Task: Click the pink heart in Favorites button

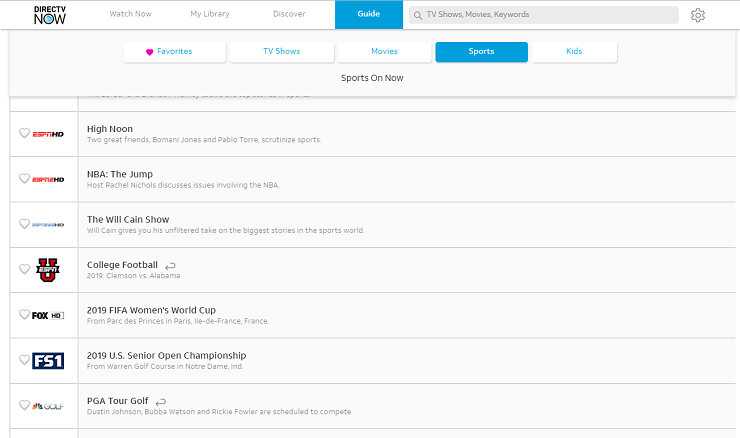Action: (x=150, y=52)
